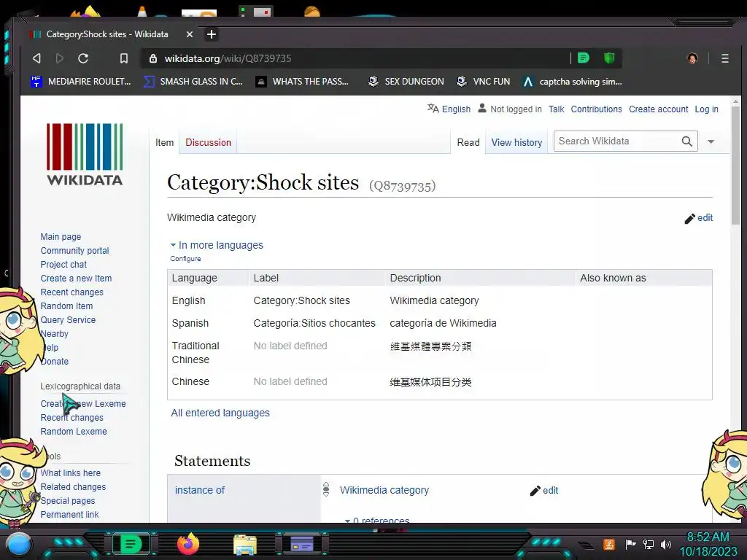The height and width of the screenshot is (560, 747).
Task: Open the green chat extension icon in address bar
Action: click(x=583, y=58)
